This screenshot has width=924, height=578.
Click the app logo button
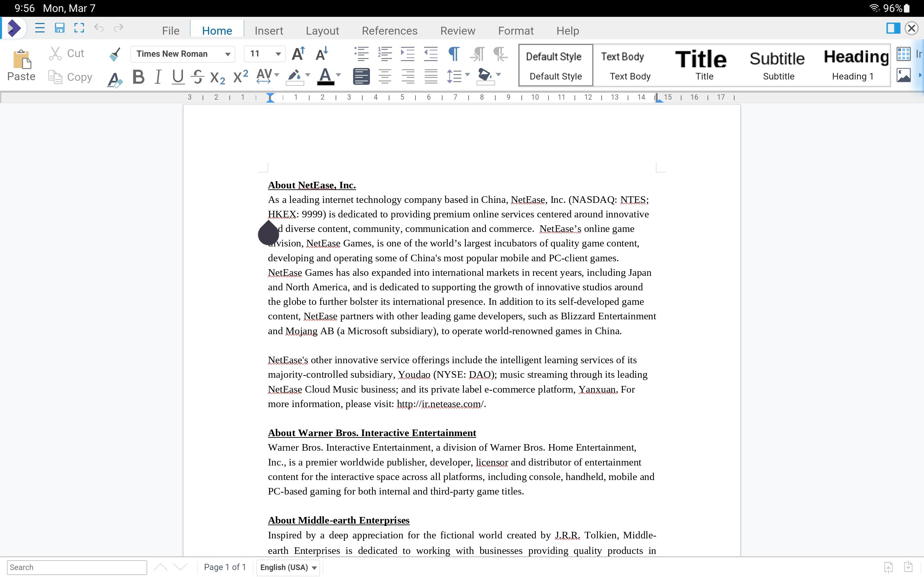coord(14,28)
